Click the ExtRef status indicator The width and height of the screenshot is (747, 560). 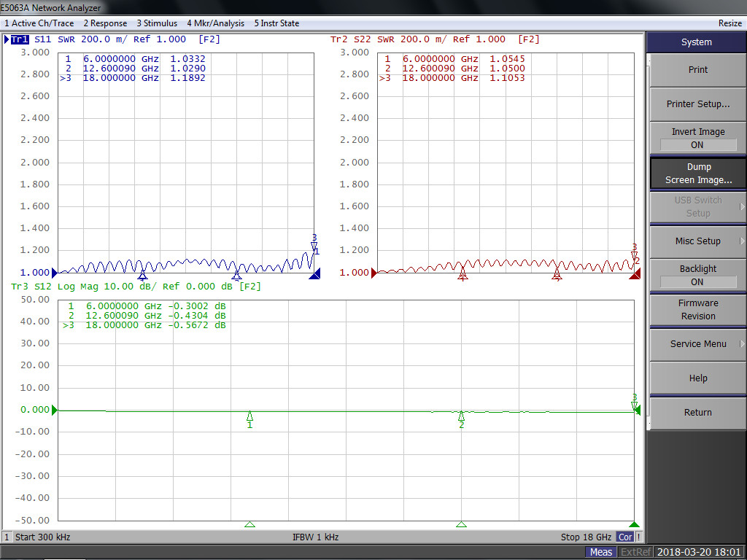636,552
